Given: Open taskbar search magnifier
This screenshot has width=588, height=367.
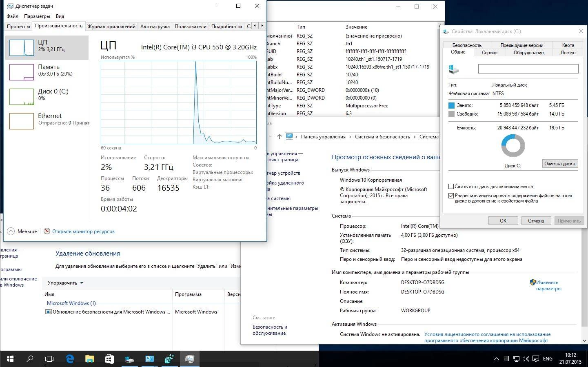Looking at the screenshot, I should pyautogui.click(x=29, y=359).
